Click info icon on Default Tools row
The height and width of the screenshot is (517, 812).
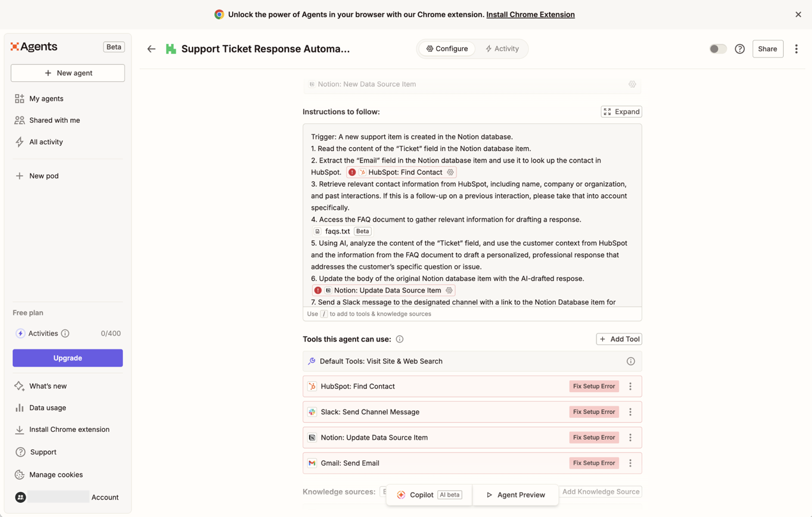[630, 362]
